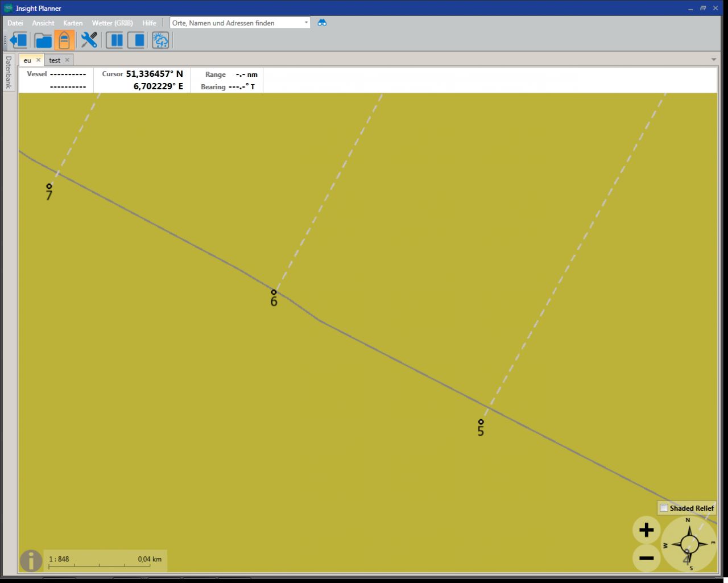Open the Karten menu

[73, 23]
